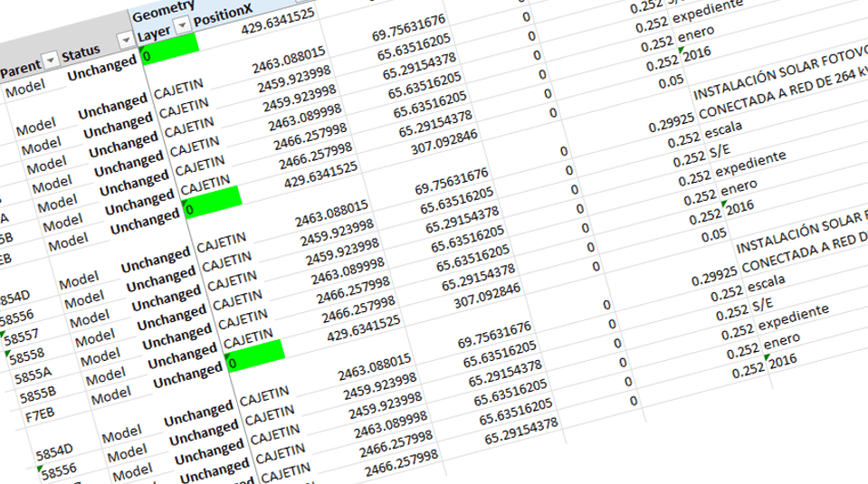The image size is (868, 484).
Task: Select the green highlighted cell below Layer header
Action: [169, 49]
